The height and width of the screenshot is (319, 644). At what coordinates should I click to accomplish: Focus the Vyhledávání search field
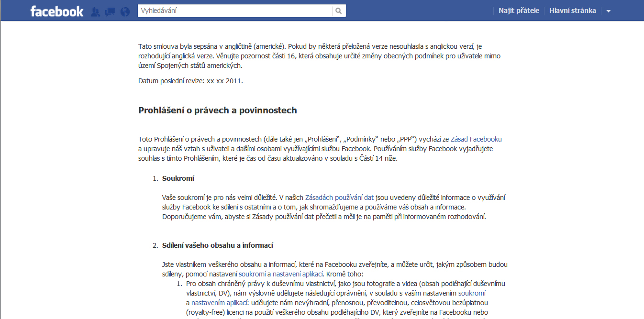(234, 11)
